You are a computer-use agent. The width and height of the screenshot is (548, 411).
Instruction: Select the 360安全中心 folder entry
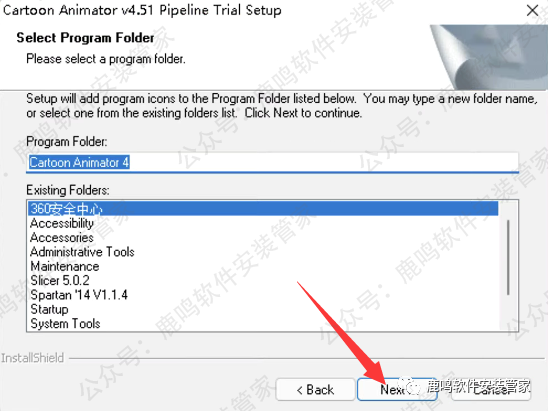(263, 209)
